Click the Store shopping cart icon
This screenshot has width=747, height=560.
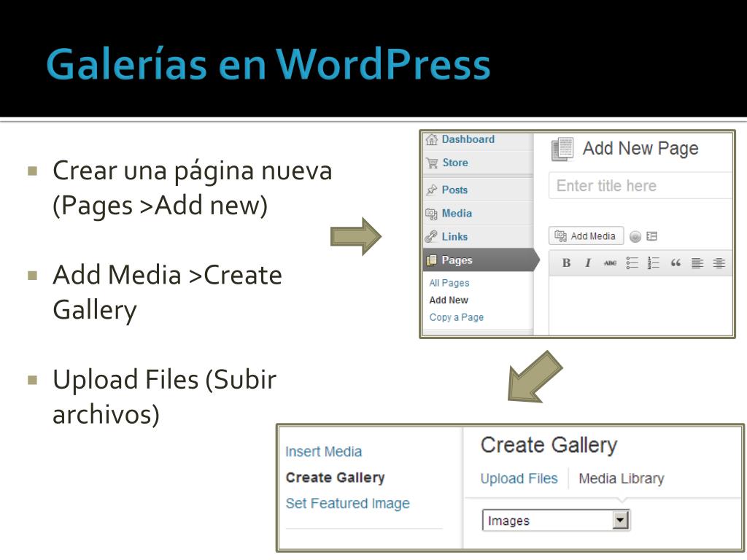pyautogui.click(x=432, y=163)
